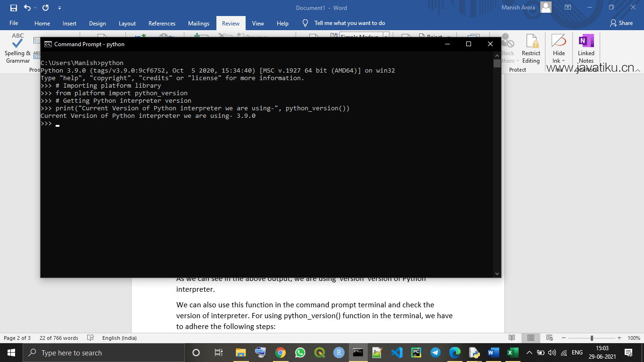Open QGIS from the taskbar
The height and width of the screenshot is (362, 644).
[319, 353]
